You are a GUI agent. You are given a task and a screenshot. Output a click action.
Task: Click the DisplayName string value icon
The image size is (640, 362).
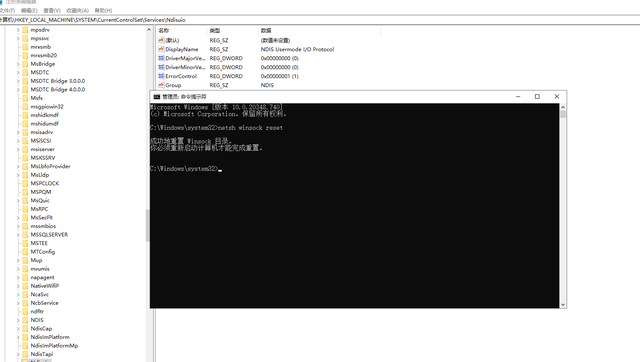161,49
